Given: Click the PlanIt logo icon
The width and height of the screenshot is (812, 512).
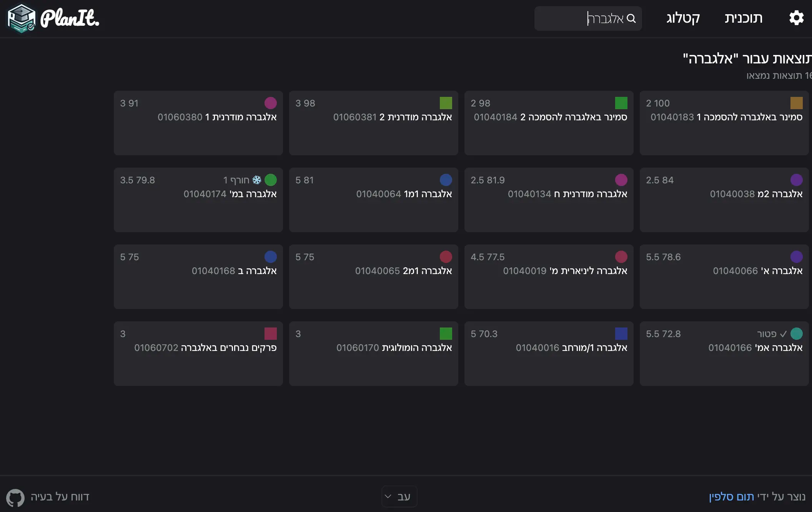Looking at the screenshot, I should (22, 18).
